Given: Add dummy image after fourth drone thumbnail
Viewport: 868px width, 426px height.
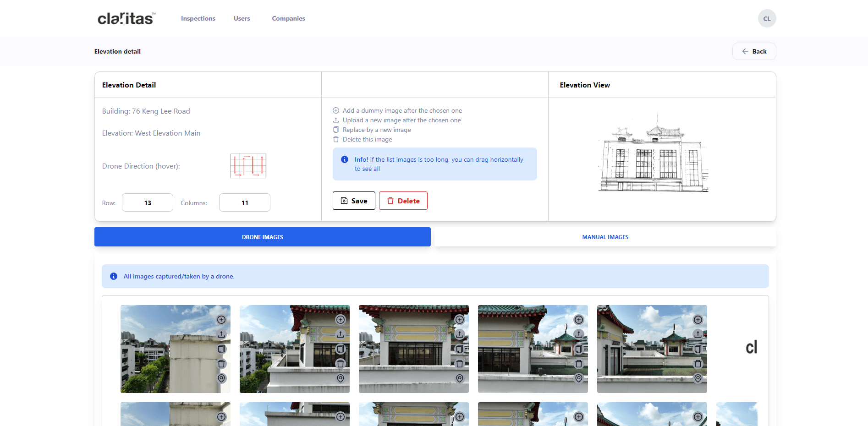Looking at the screenshot, I should (x=579, y=320).
